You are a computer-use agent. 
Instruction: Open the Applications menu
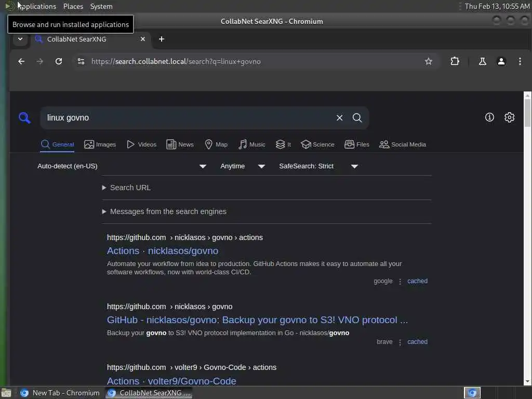pyautogui.click(x=32, y=6)
